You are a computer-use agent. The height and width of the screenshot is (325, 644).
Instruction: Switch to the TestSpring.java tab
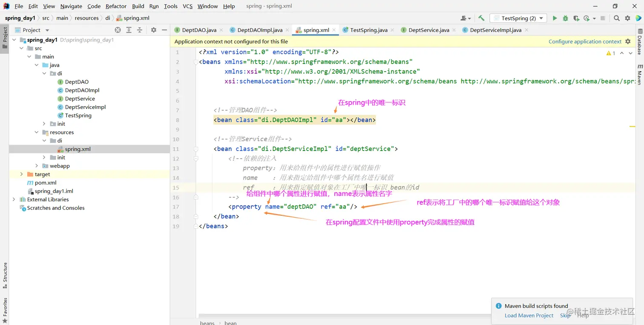[x=368, y=30]
